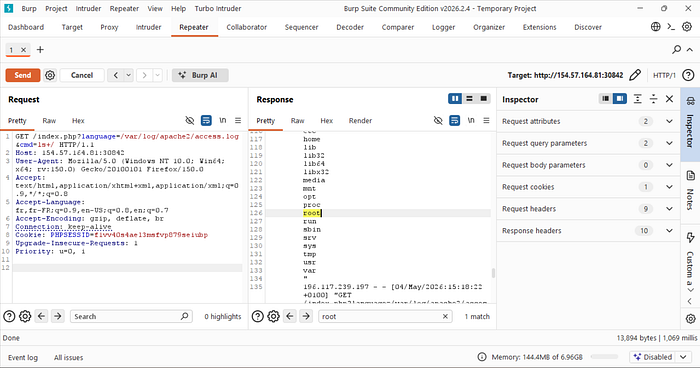
Task: Select top-bottom response layout
Action: tap(469, 99)
